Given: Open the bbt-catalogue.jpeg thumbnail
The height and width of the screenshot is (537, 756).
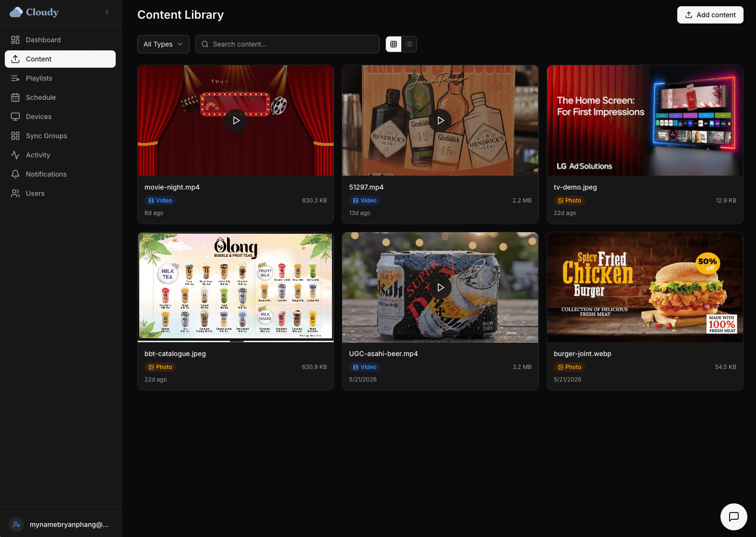Looking at the screenshot, I should tap(236, 287).
